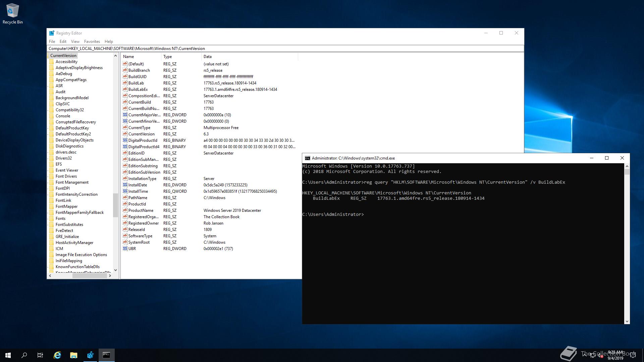Click the Registry Editor title bar icon
644x362 pixels.
coord(52,33)
